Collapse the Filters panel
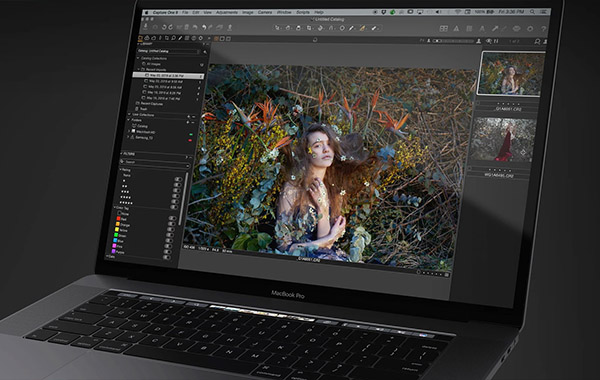 pos(121,153)
